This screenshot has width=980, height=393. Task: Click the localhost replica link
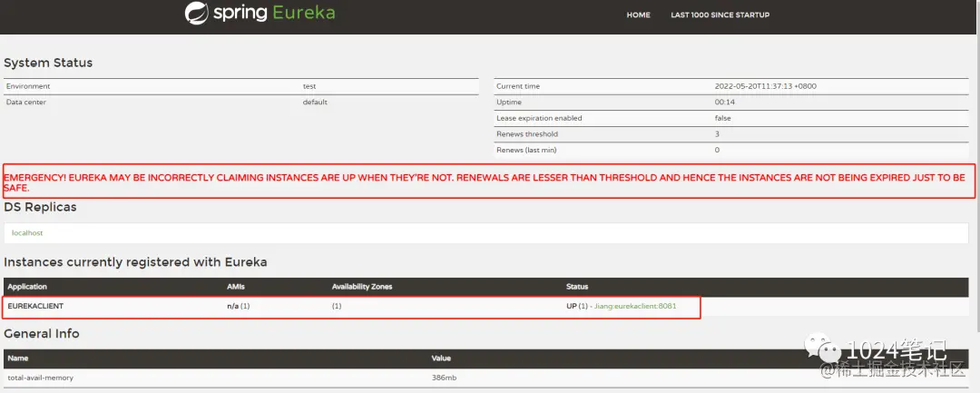[27, 233]
